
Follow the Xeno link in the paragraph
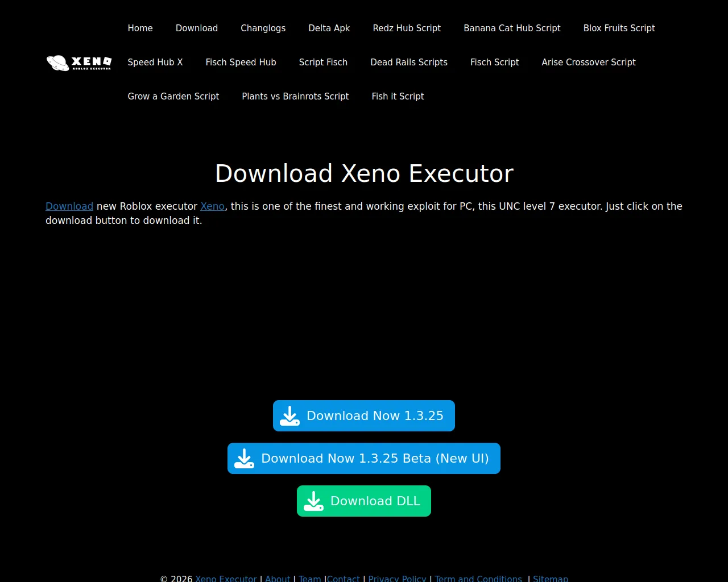(213, 206)
